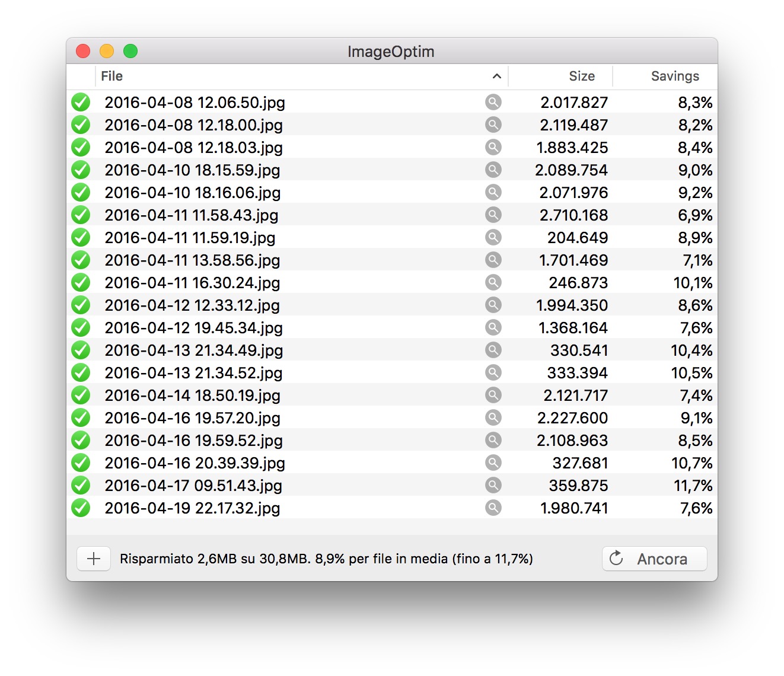Image resolution: width=784 pixels, height=676 pixels.
Task: Open the magnifier for 2016-04-12 19.45.34.jpg
Action: pos(494,327)
